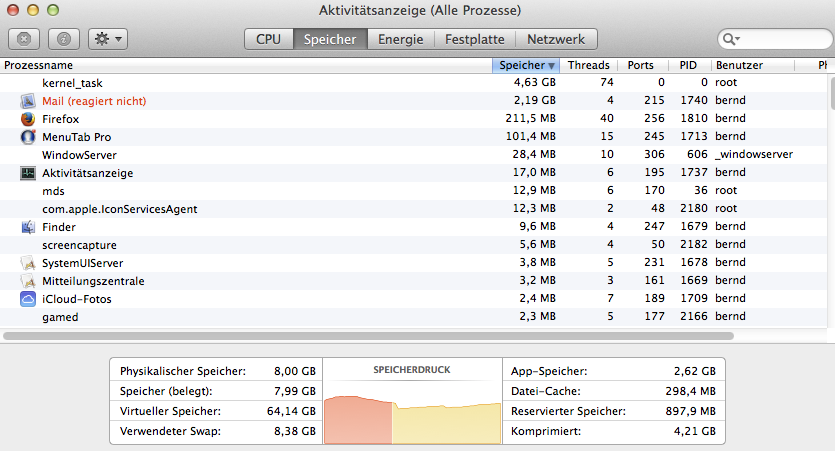The image size is (835, 451).
Task: Click the vertical scrollbar thumb
Action: [x=831, y=93]
